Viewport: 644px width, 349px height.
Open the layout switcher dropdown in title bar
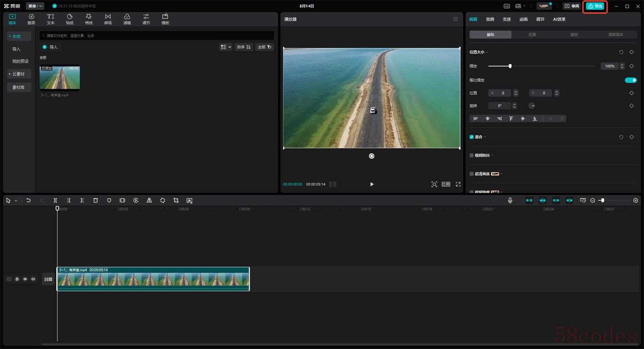(520, 6)
